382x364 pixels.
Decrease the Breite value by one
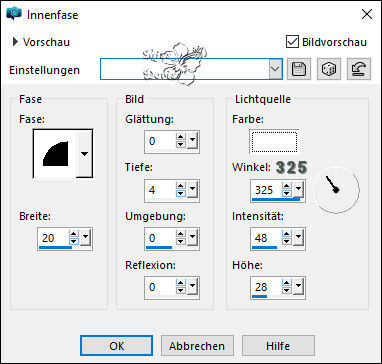74,242
